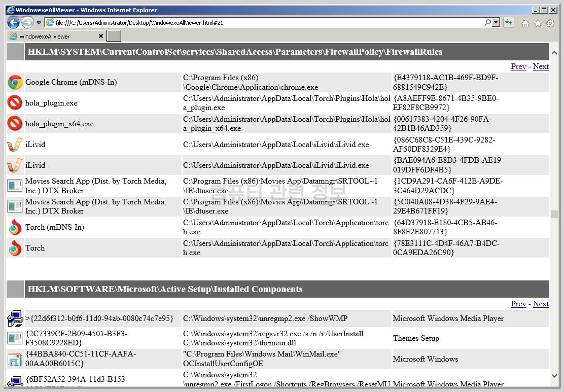
Task: Click the Internet Explorer back arrow button
Action: [13, 23]
